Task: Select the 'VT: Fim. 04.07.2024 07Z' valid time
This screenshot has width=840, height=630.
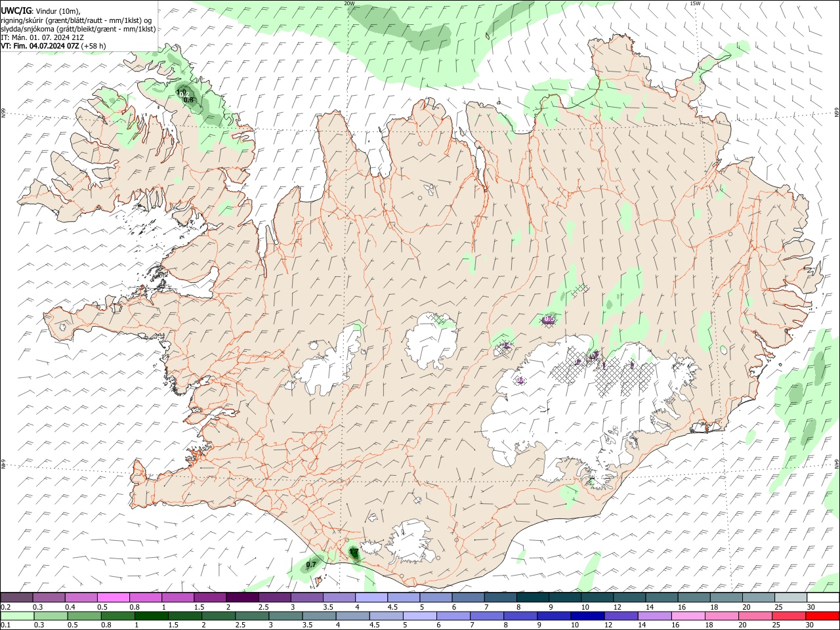Action: pyautogui.click(x=40, y=46)
